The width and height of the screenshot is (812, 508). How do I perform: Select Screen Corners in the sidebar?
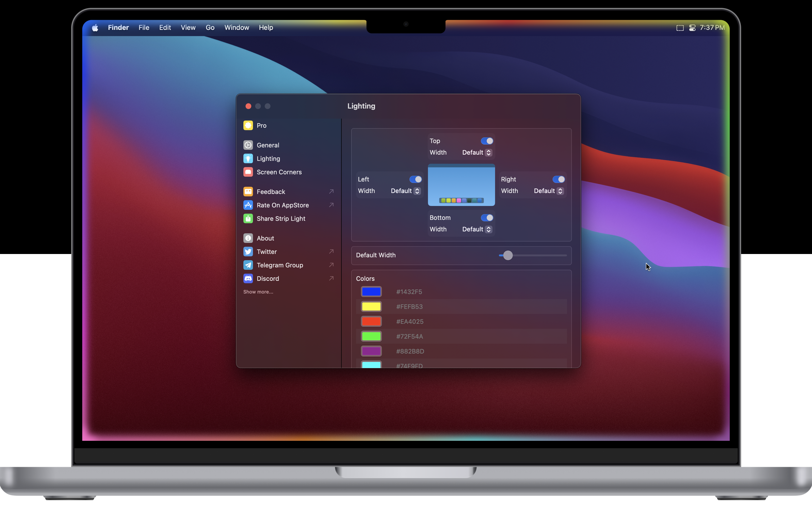289,172
